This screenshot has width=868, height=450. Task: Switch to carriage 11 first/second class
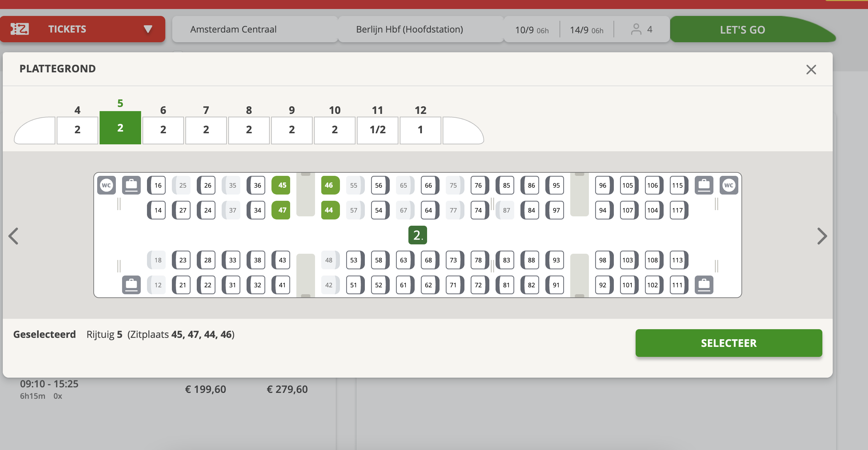[x=377, y=130]
